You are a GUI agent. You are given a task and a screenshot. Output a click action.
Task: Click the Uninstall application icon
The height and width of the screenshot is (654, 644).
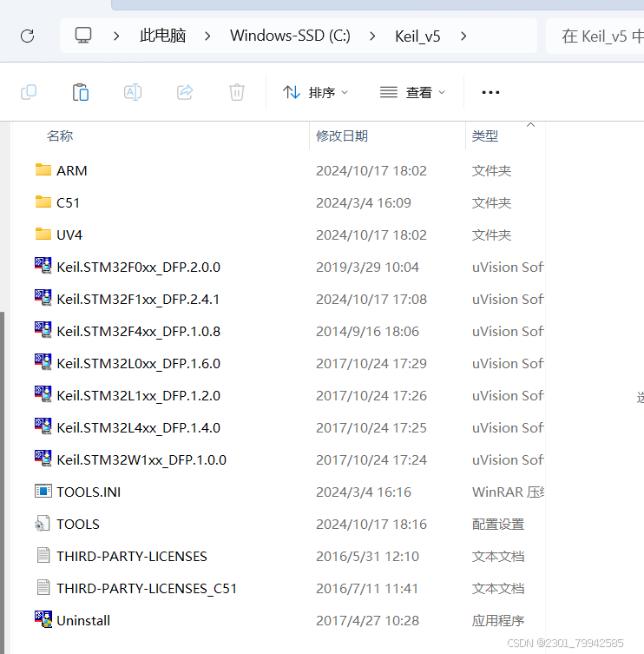(x=43, y=619)
